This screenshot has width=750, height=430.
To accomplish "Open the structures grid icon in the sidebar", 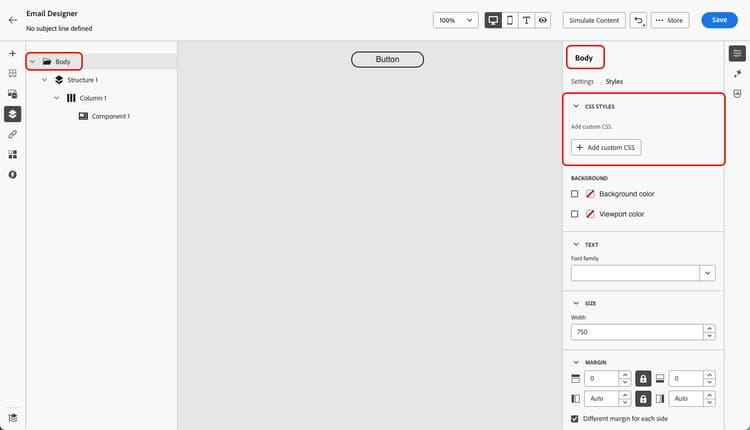I will [x=12, y=73].
